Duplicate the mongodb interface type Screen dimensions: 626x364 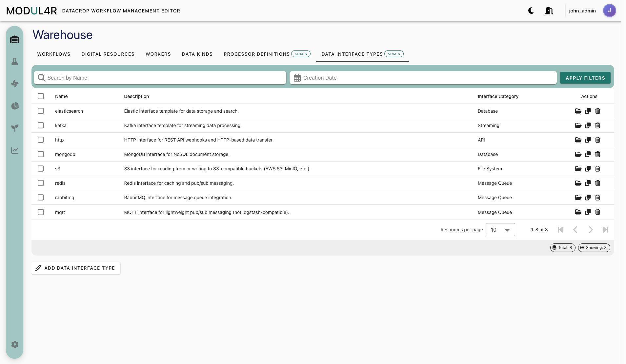click(x=588, y=154)
